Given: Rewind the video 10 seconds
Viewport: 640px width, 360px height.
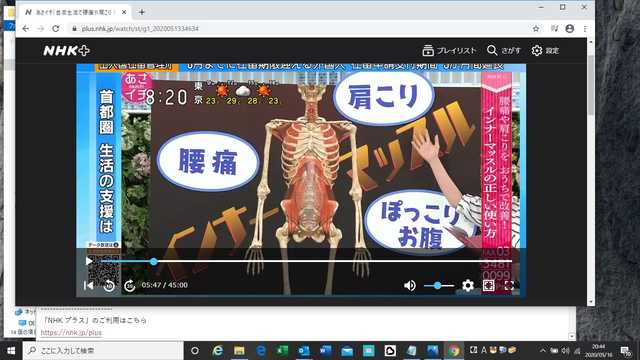Looking at the screenshot, I should pos(109,285).
